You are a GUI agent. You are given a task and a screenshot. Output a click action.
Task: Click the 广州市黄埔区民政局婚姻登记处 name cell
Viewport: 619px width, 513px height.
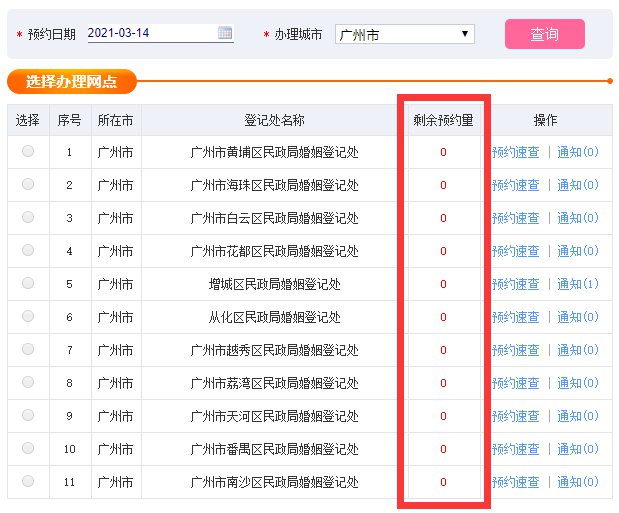(274, 152)
